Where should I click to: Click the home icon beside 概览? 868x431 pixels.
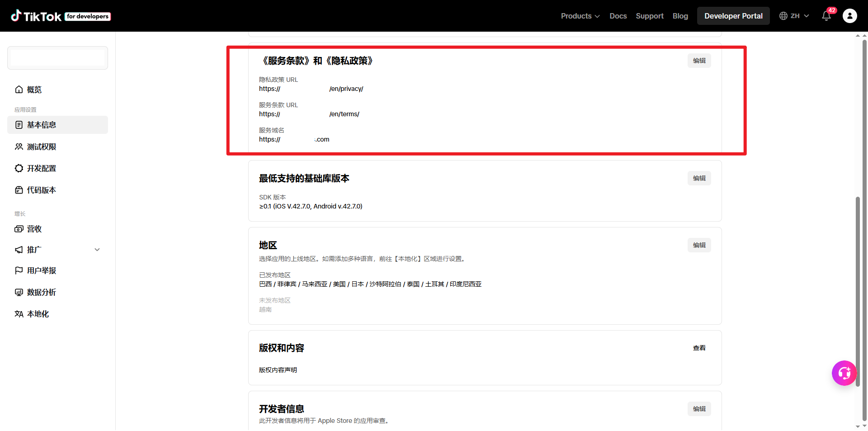point(19,90)
